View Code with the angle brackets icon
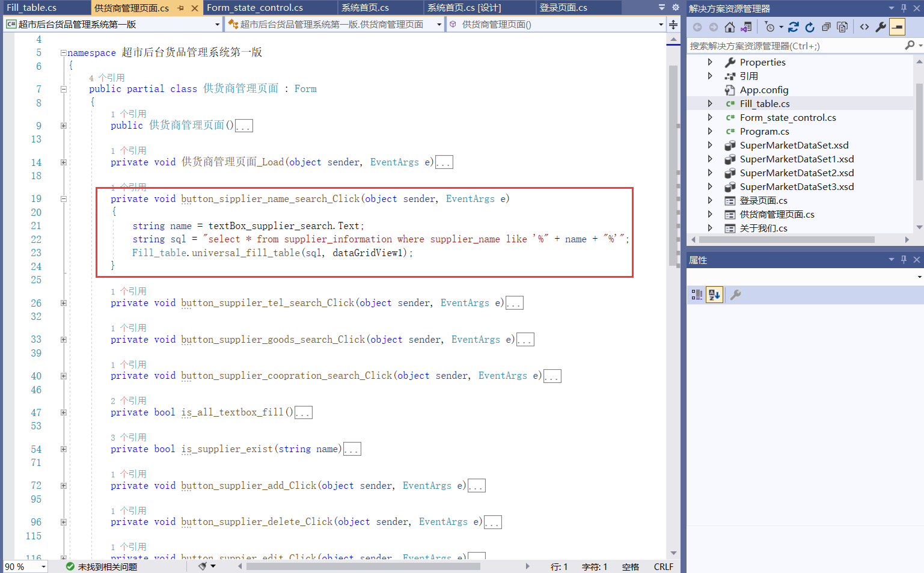Viewport: 924px width, 573px height. pos(864,27)
